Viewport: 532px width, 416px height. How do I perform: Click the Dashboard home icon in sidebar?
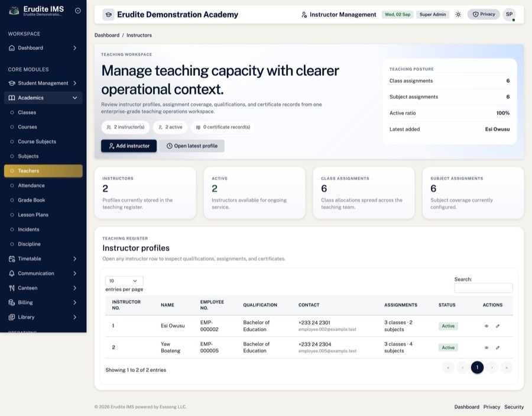pyautogui.click(x=12, y=48)
